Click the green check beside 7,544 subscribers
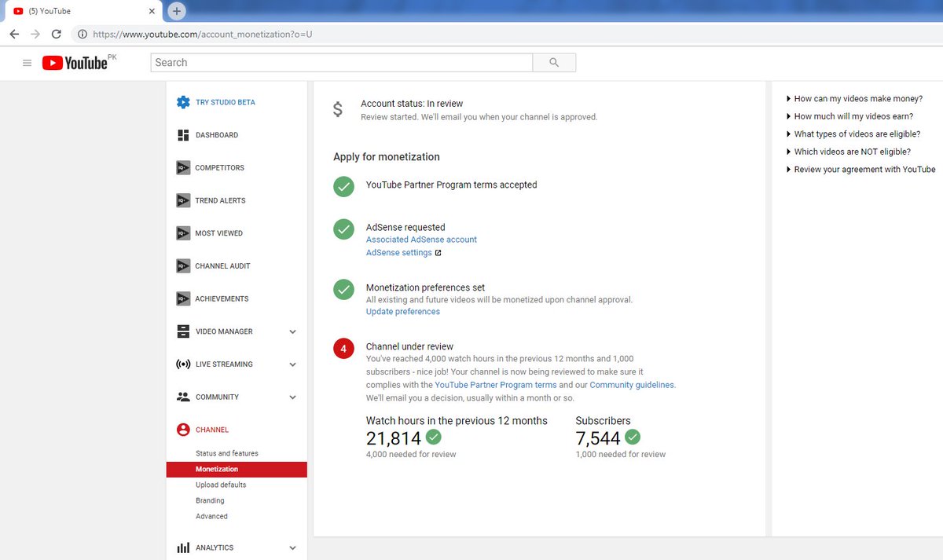The image size is (943, 560). pos(632,437)
